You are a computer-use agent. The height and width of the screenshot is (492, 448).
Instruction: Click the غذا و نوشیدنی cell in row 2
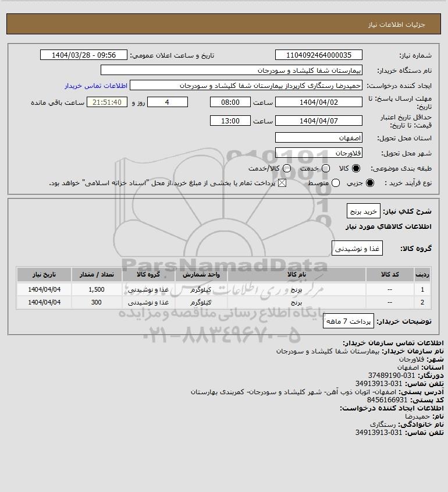pyautogui.click(x=148, y=303)
